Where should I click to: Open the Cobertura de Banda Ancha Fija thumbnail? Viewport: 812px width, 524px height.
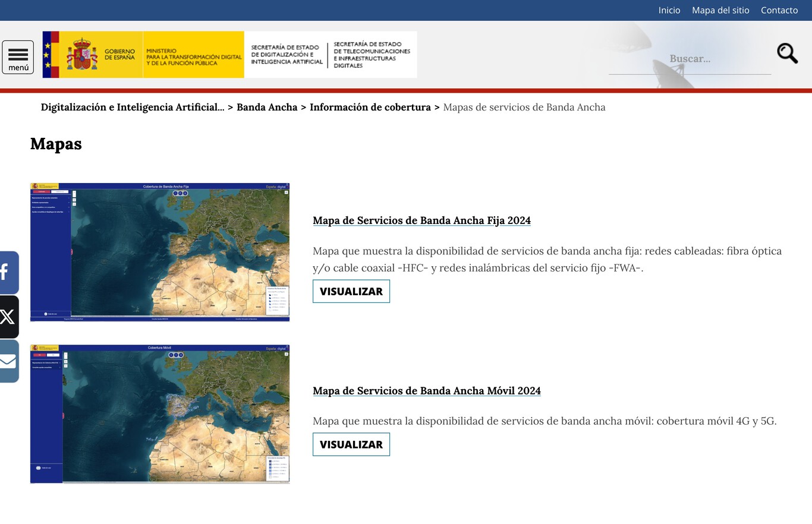click(160, 252)
